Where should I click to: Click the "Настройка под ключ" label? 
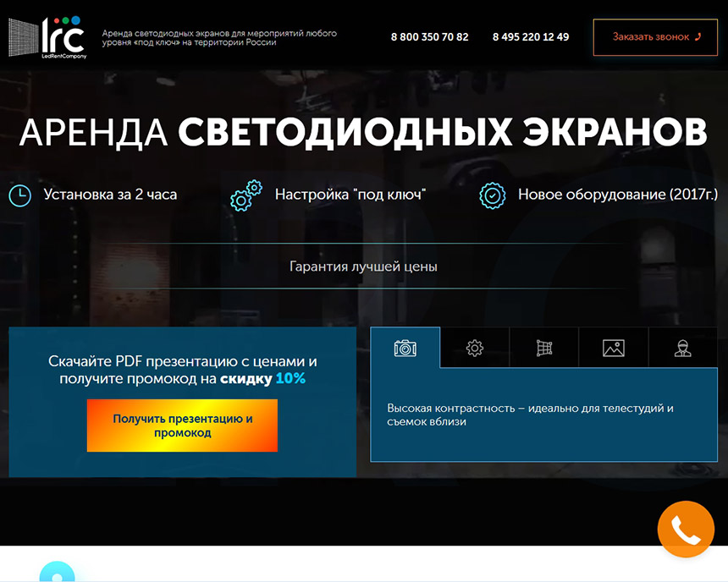[350, 195]
